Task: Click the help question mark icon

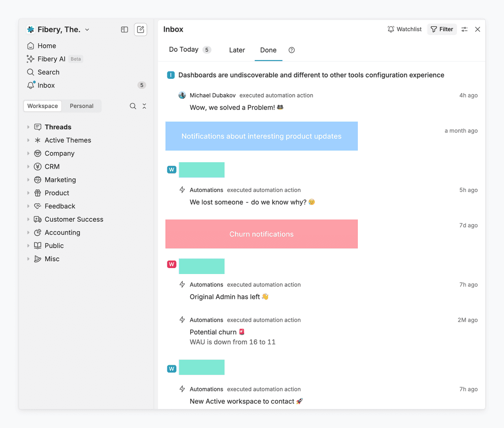Action: (x=291, y=50)
